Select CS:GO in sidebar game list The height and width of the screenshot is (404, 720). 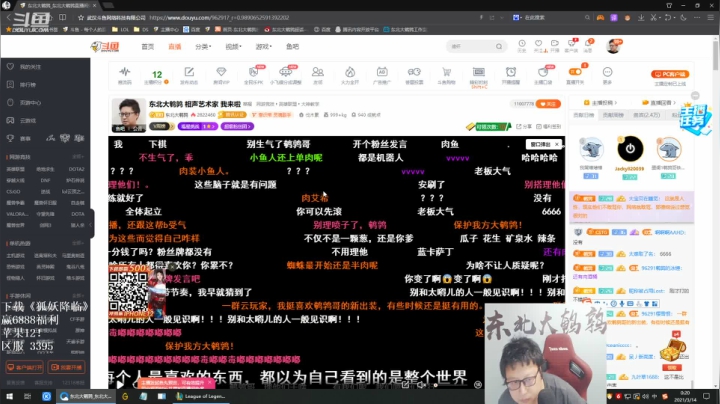[x=13, y=191]
